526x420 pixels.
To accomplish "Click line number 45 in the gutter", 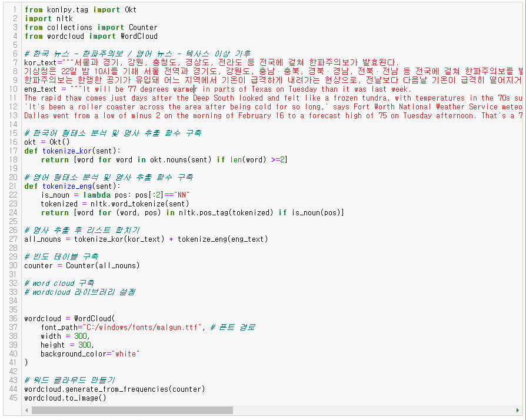I will click(14, 398).
